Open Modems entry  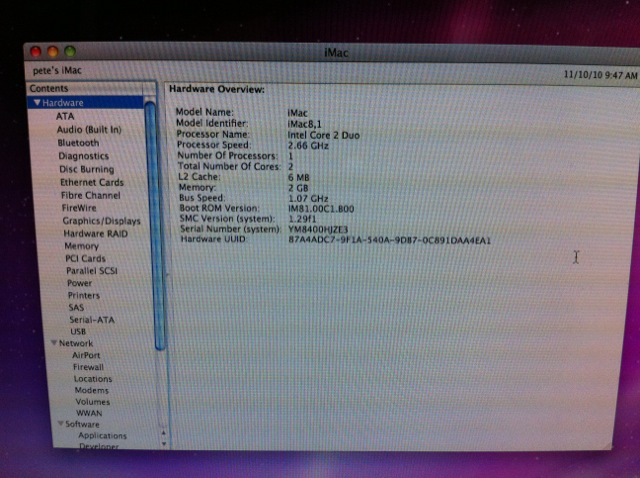pyautogui.click(x=91, y=390)
